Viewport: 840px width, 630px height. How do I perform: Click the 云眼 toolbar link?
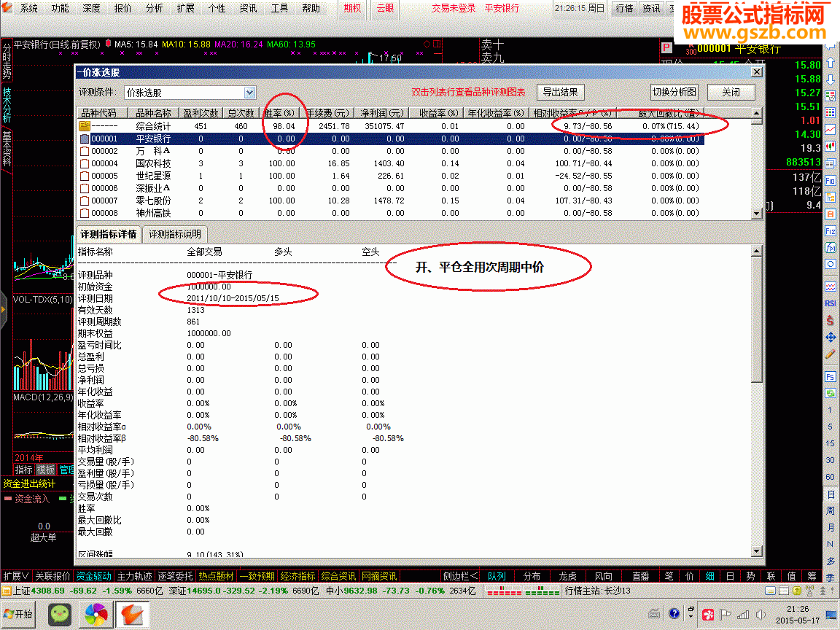coord(385,8)
